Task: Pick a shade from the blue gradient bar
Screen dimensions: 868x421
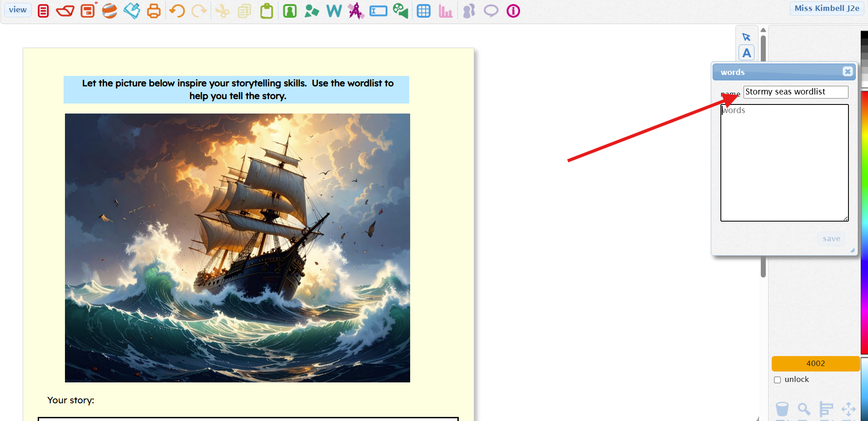Action: tap(864, 389)
